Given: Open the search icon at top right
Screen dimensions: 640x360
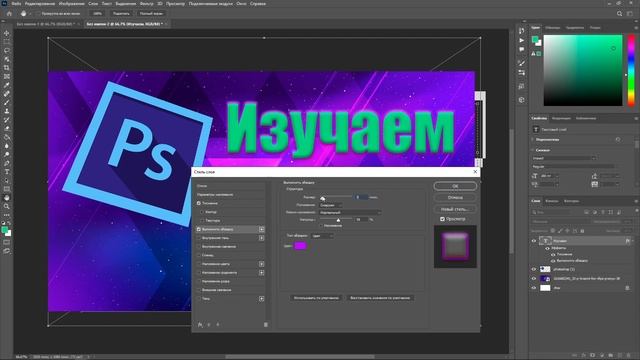Looking at the screenshot, I should pos(619,13).
